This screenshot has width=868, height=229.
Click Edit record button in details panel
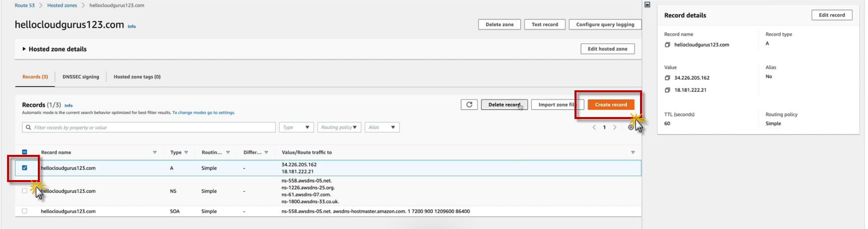[x=832, y=15]
